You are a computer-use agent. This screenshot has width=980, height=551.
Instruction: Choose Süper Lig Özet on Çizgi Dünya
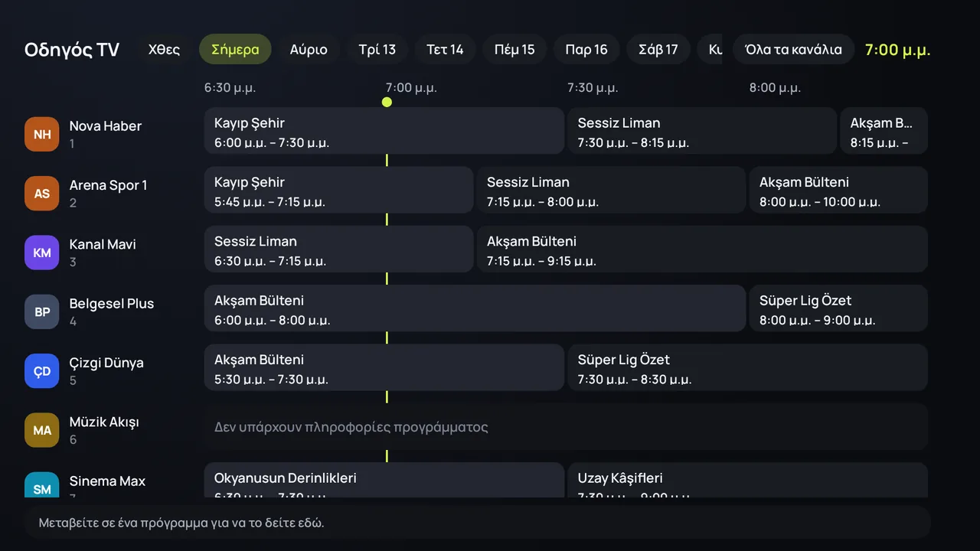click(x=748, y=367)
